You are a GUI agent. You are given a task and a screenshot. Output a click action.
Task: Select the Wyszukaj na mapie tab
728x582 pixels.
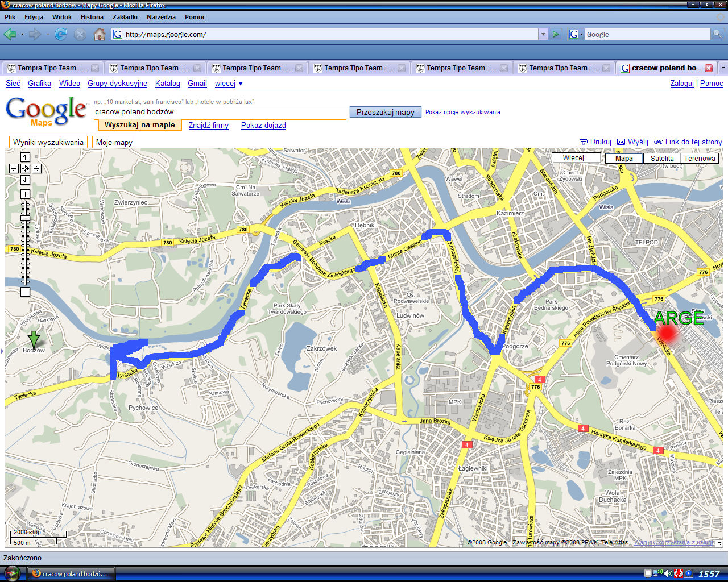click(x=139, y=125)
